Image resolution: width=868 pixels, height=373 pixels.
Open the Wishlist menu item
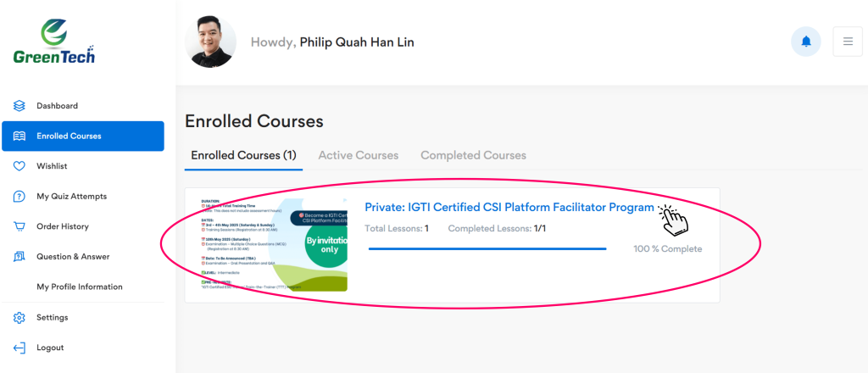click(52, 166)
